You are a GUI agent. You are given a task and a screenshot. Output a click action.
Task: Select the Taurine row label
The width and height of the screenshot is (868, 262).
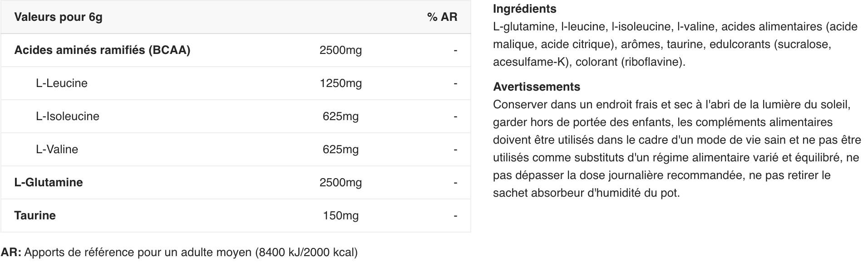click(x=35, y=216)
